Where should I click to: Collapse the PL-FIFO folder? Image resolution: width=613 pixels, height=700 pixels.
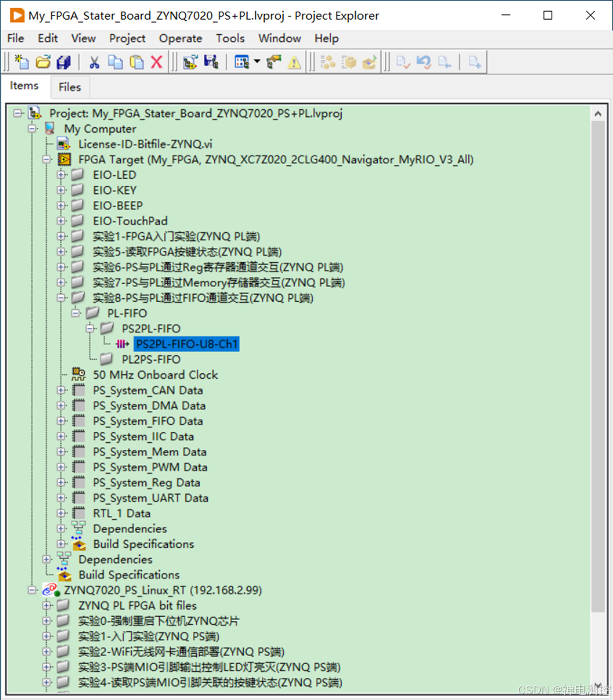[x=76, y=313]
